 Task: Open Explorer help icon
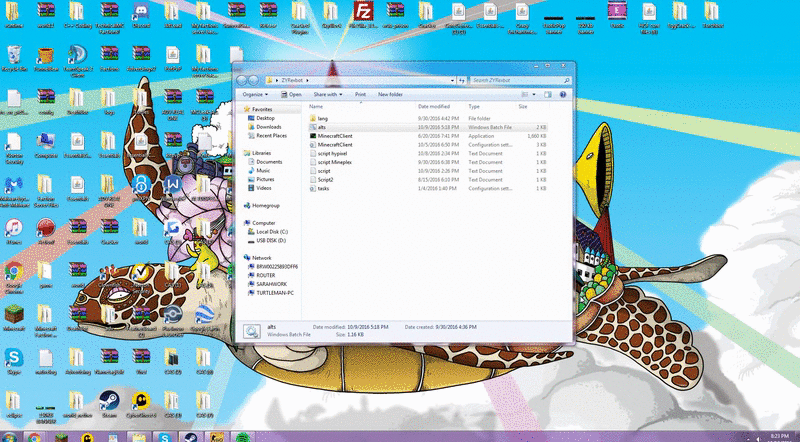[x=563, y=94]
